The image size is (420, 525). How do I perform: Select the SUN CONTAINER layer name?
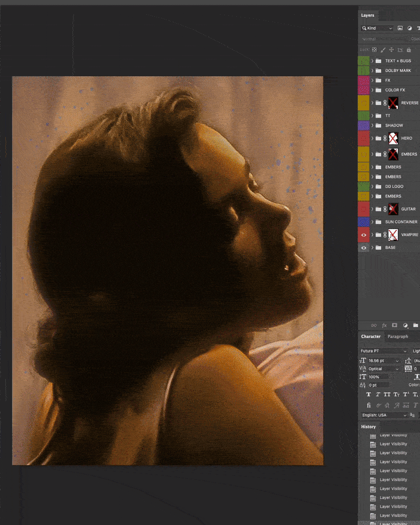point(401,222)
